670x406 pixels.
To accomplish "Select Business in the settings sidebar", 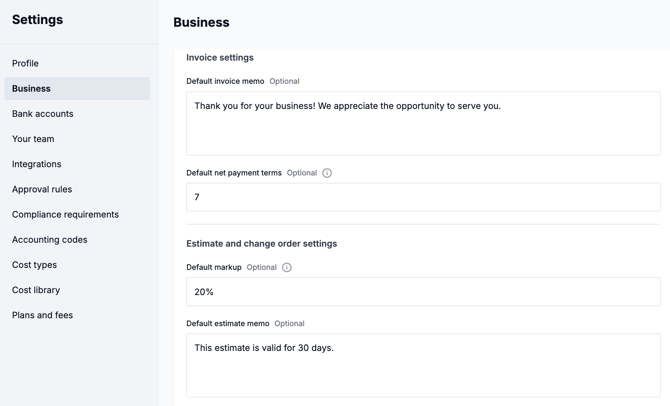I will pos(31,89).
